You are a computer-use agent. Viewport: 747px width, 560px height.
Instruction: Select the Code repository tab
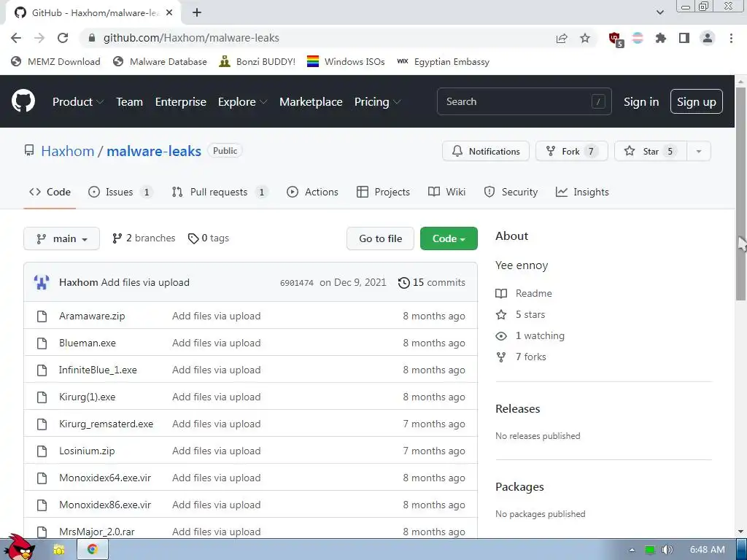(x=50, y=192)
